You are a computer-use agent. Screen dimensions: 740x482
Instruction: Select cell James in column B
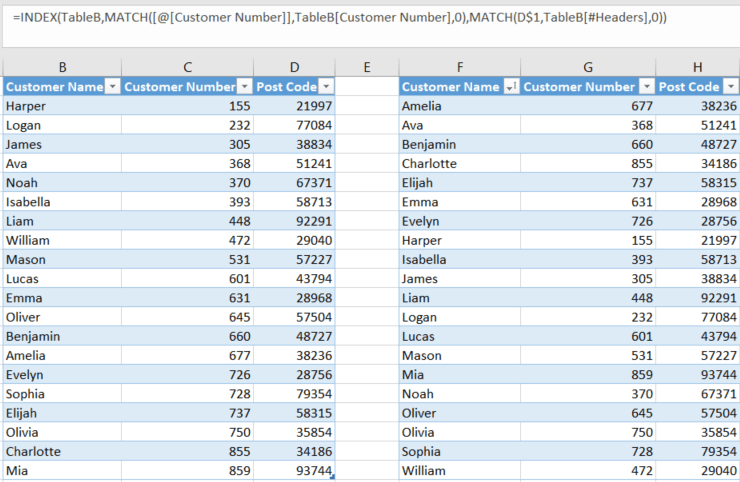tap(62, 144)
